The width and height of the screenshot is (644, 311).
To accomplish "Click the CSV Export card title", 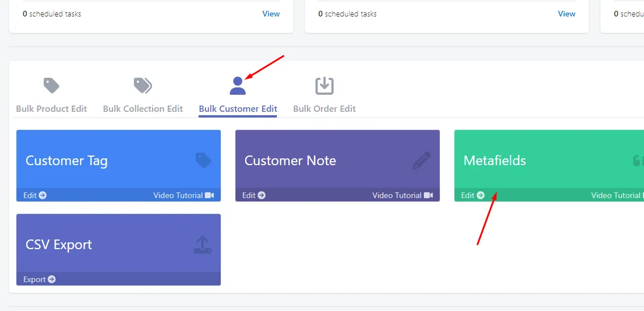I will (59, 245).
